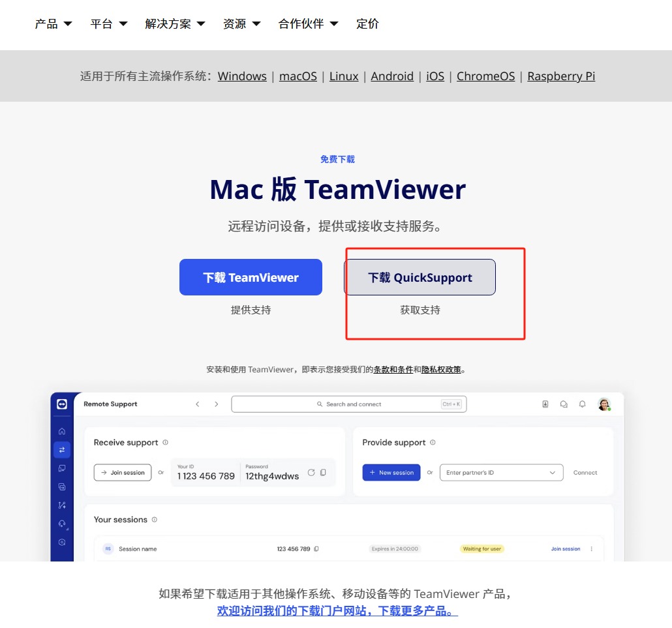Click the 下载 QuickSupport button
The width and height of the screenshot is (672, 628).
(420, 277)
